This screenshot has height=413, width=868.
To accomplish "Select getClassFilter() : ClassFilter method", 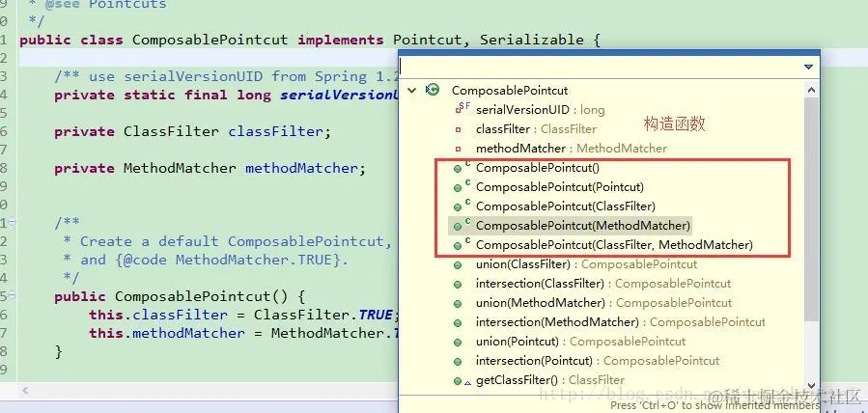I will click(550, 380).
